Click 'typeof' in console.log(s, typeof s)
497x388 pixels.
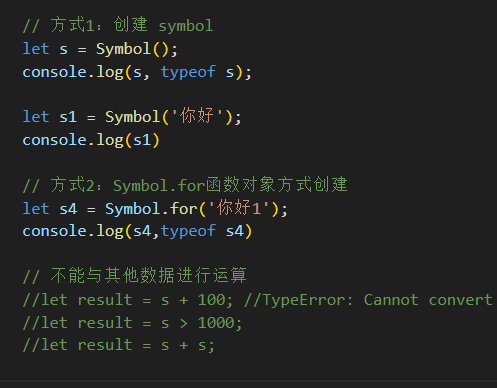point(188,72)
